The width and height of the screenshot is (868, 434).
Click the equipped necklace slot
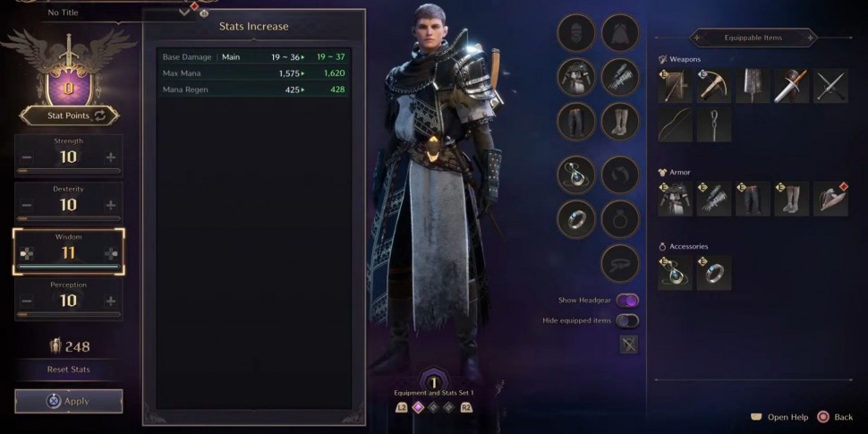point(576,174)
